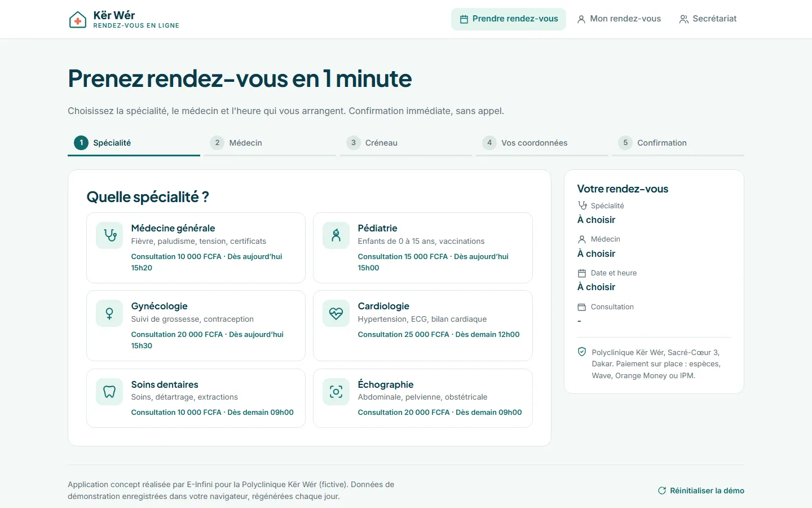Screen dimensions: 812x508
Task: Click the scan icon for Échographie
Action: point(336,392)
